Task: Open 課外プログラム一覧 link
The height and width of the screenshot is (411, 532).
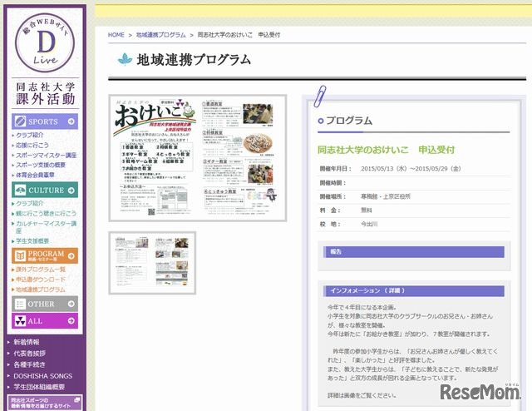Action: 41,270
